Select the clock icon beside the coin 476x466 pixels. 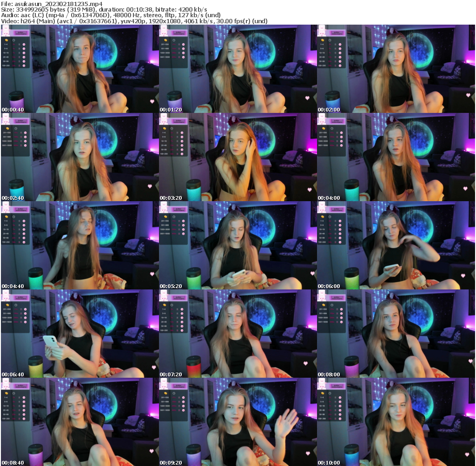[13, 40]
